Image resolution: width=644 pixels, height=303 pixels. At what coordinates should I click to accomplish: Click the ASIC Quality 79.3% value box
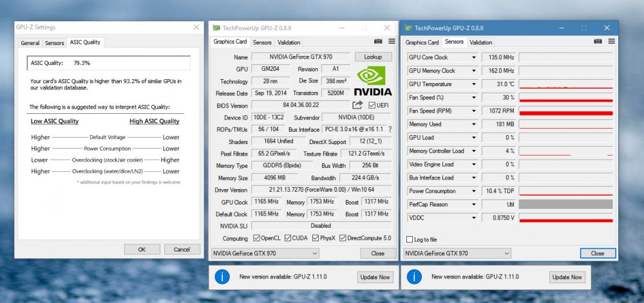108,63
